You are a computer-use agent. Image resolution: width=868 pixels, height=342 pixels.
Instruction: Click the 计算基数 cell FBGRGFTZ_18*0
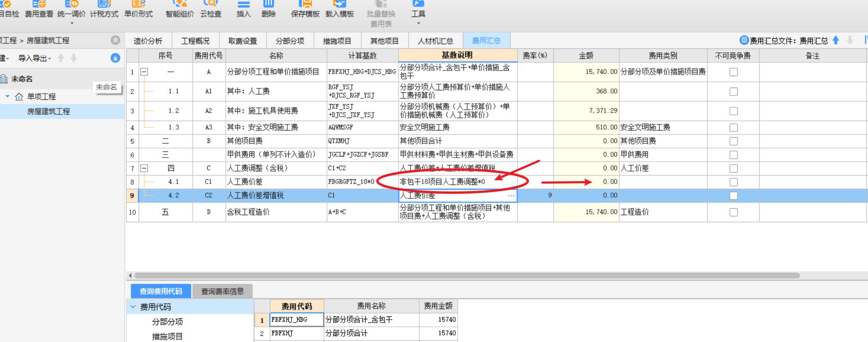click(363, 182)
